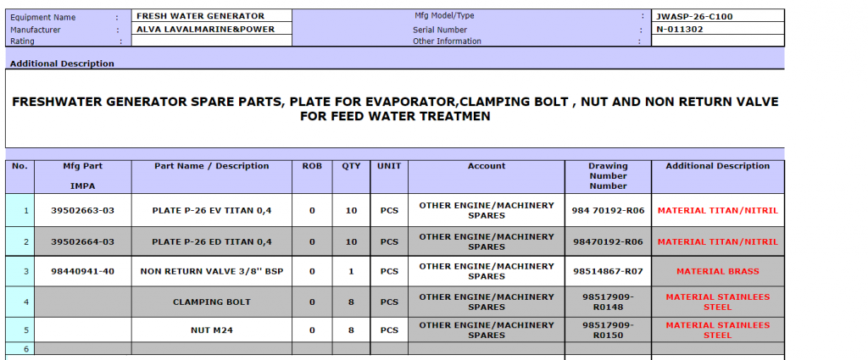Click the empty Rating field
Screen dimensions: 868x360
coord(212,41)
